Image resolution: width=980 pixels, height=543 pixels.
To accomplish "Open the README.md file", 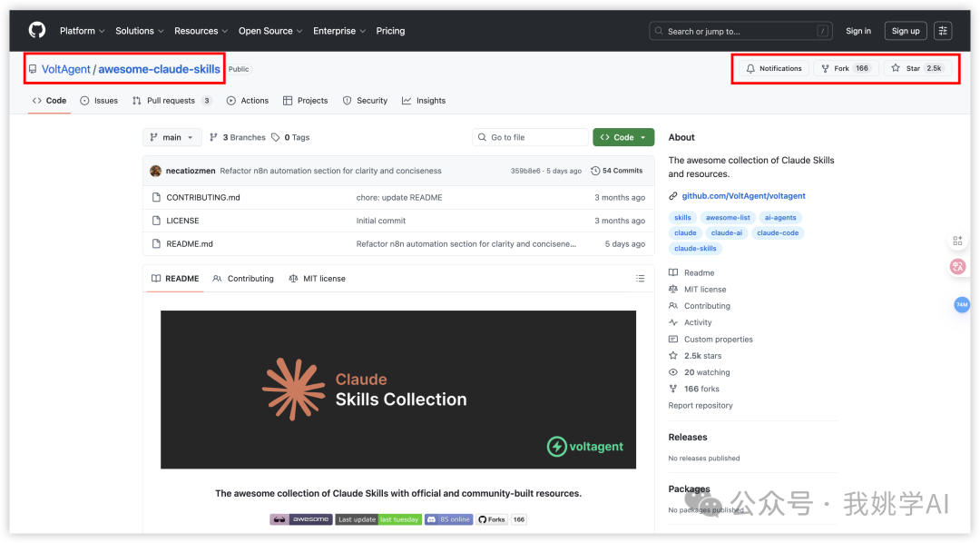I will click(x=190, y=244).
